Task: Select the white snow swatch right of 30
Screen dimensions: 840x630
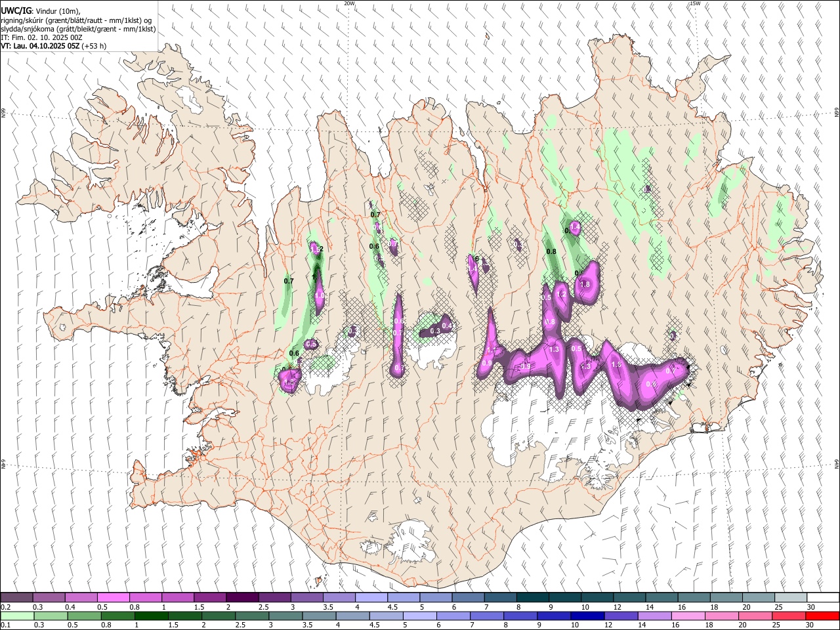Action: (x=824, y=598)
